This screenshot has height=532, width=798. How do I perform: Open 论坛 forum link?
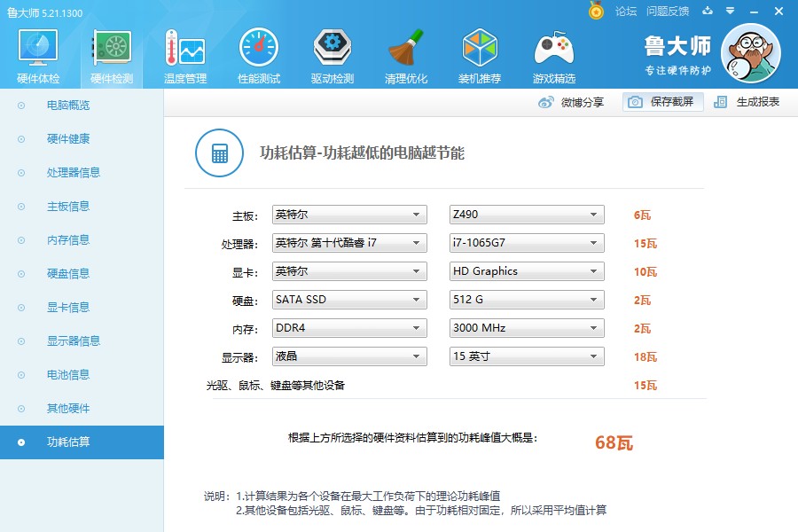tap(625, 12)
